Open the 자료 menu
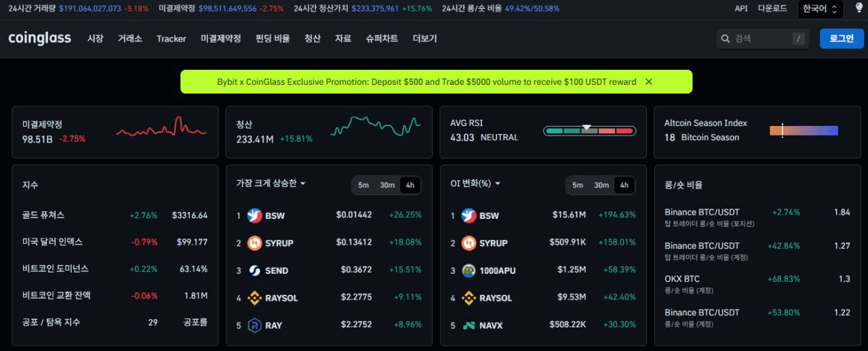 (x=342, y=39)
